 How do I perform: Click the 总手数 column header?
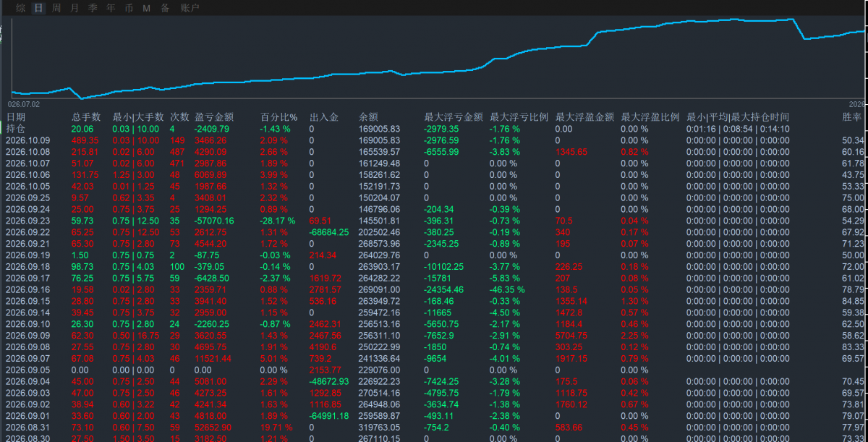[x=86, y=116]
